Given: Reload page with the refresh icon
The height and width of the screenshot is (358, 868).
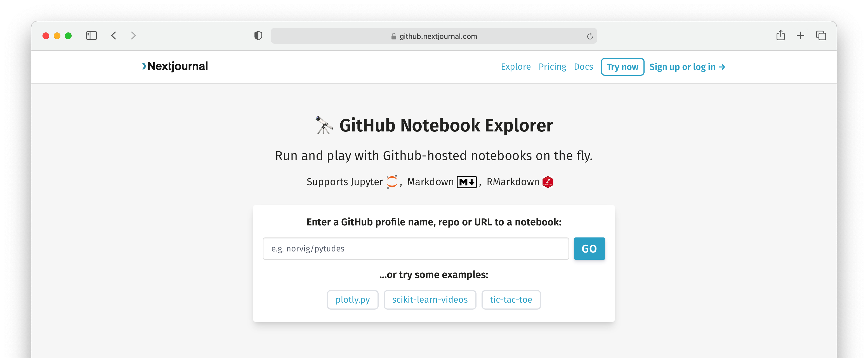Looking at the screenshot, I should click(590, 36).
